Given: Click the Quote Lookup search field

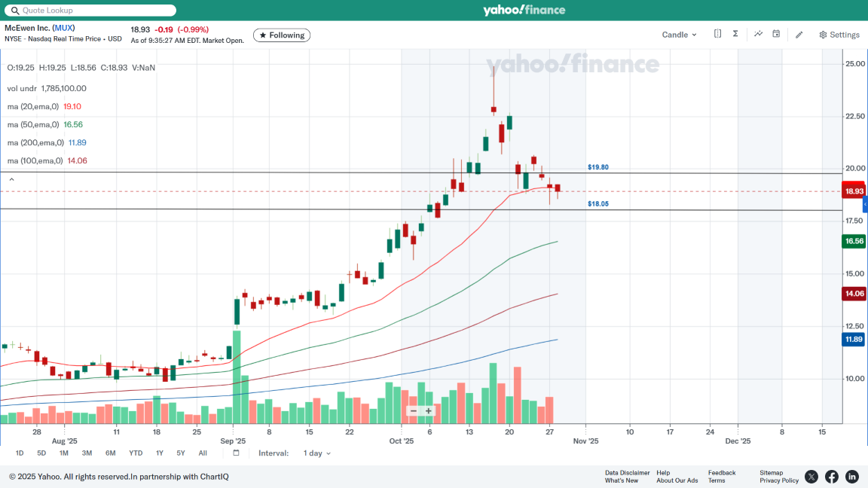Looking at the screenshot, I should 90,11.
